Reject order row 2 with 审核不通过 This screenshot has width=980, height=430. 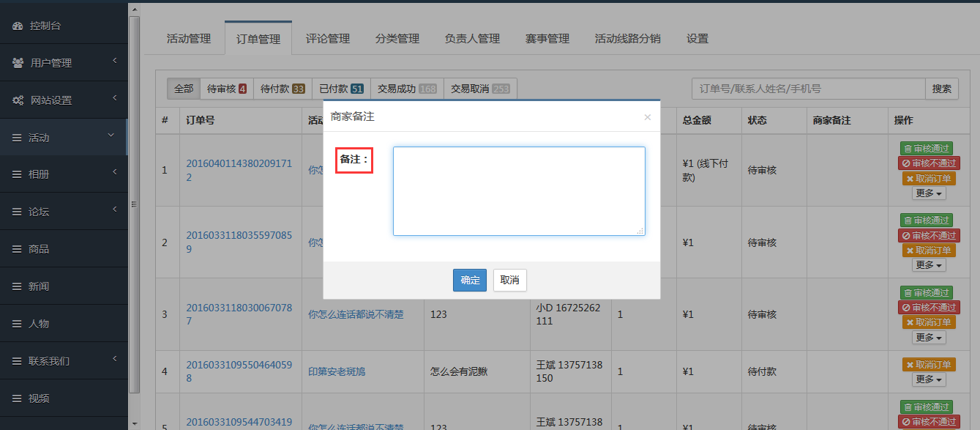(929, 235)
